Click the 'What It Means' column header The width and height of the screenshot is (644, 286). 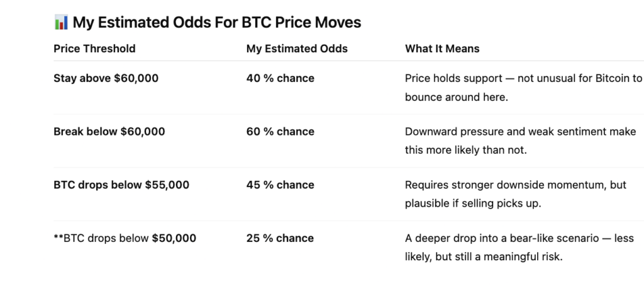pos(442,49)
